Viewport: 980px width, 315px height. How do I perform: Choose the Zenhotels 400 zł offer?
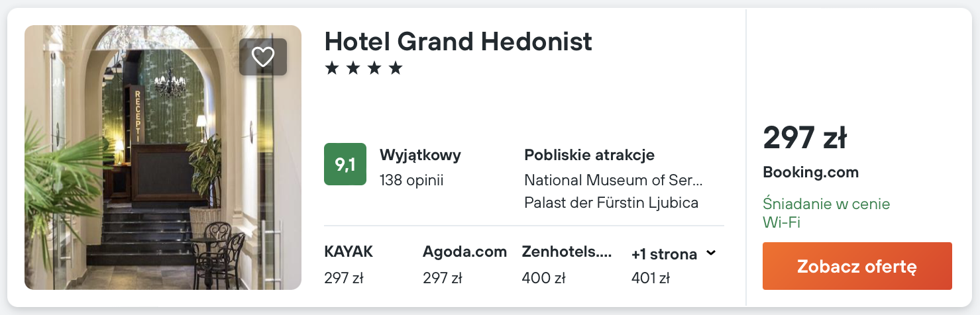567,265
